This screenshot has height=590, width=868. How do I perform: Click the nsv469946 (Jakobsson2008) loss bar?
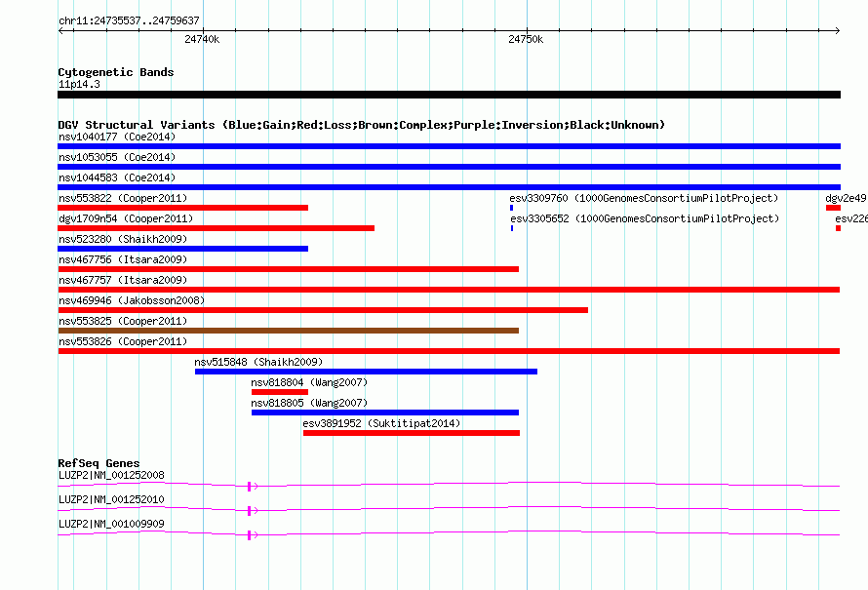click(x=323, y=310)
